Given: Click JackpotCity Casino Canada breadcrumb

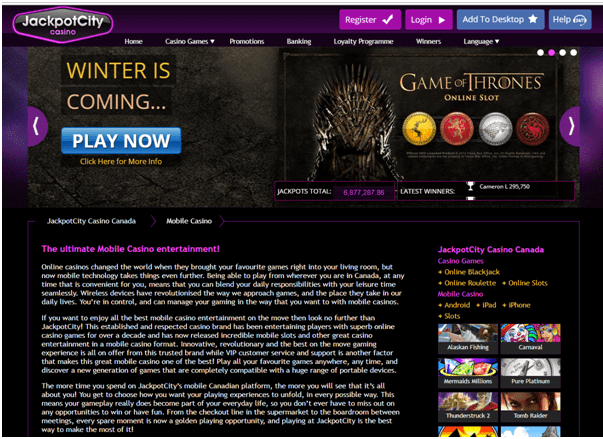Looking at the screenshot, I should click(91, 221).
